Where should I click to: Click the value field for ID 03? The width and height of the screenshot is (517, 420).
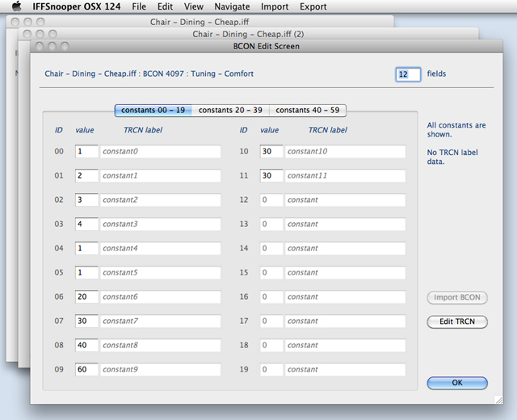click(86, 224)
